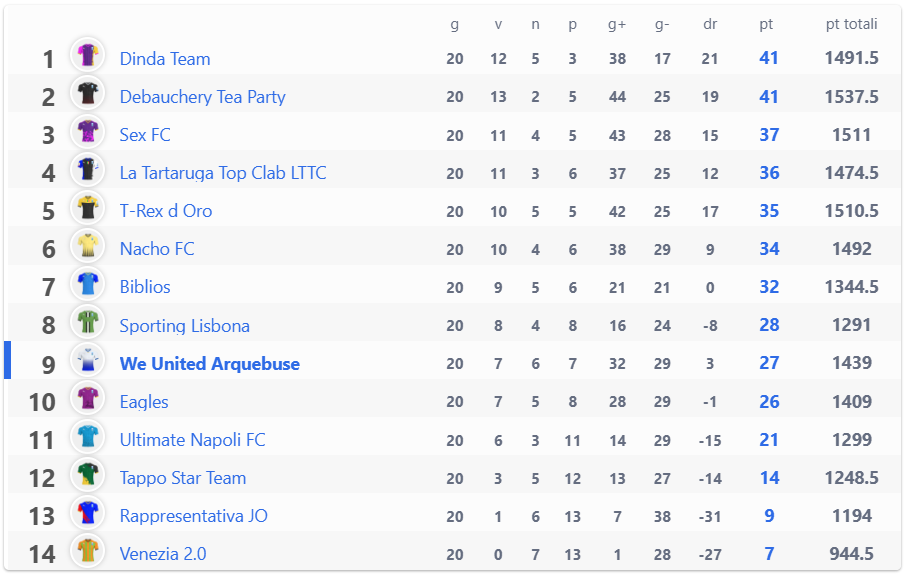Screen dimensions: 905x576
Task: Click the T-Rex d Oro jersey icon
Action: coord(88,208)
